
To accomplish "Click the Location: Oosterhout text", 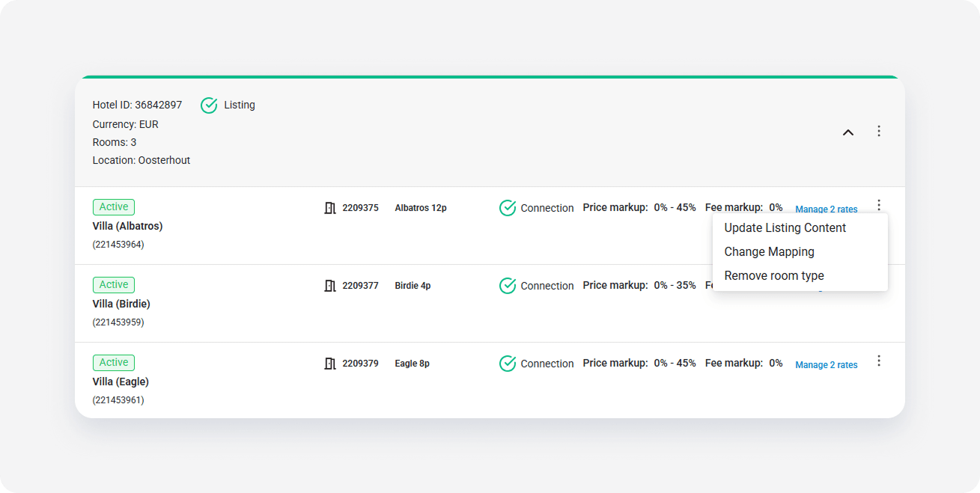I will click(x=141, y=160).
